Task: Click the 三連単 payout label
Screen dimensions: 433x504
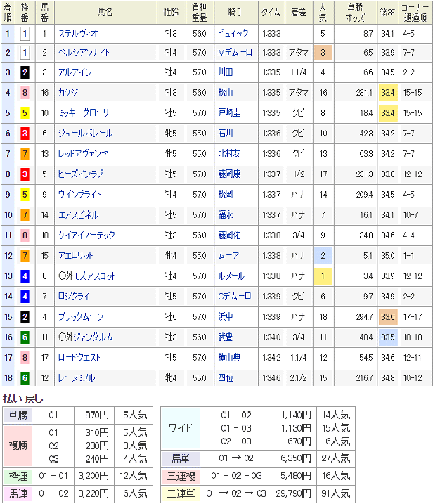Action: point(181,494)
